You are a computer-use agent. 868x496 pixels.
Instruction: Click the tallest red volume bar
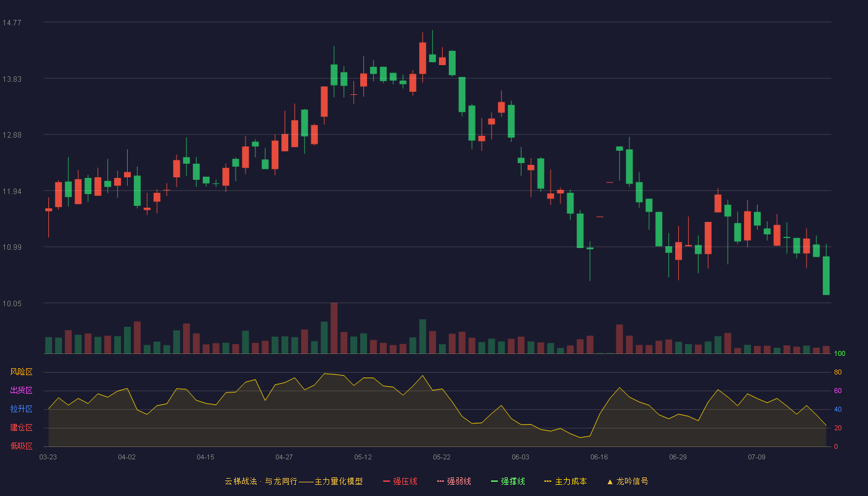coord(334,328)
